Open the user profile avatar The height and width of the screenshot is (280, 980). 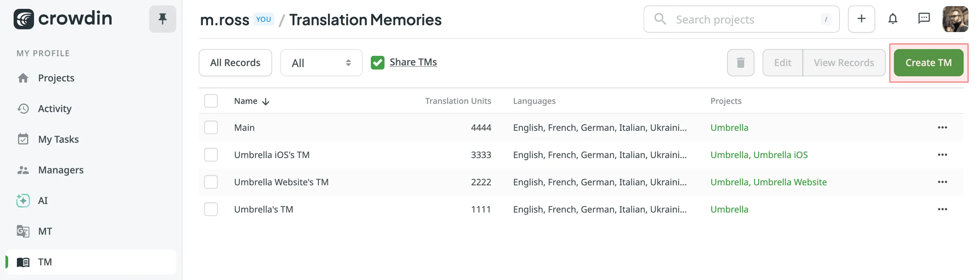pos(955,19)
